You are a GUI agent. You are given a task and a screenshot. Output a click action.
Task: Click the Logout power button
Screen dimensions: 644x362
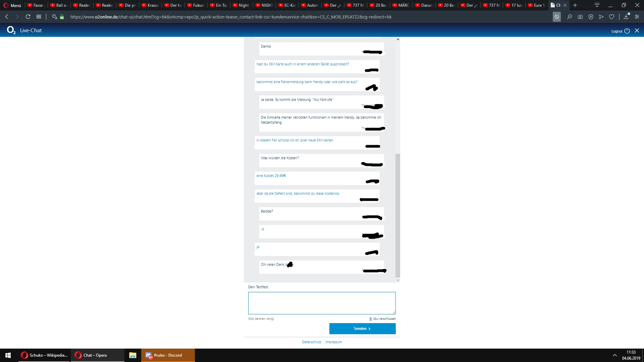(627, 31)
